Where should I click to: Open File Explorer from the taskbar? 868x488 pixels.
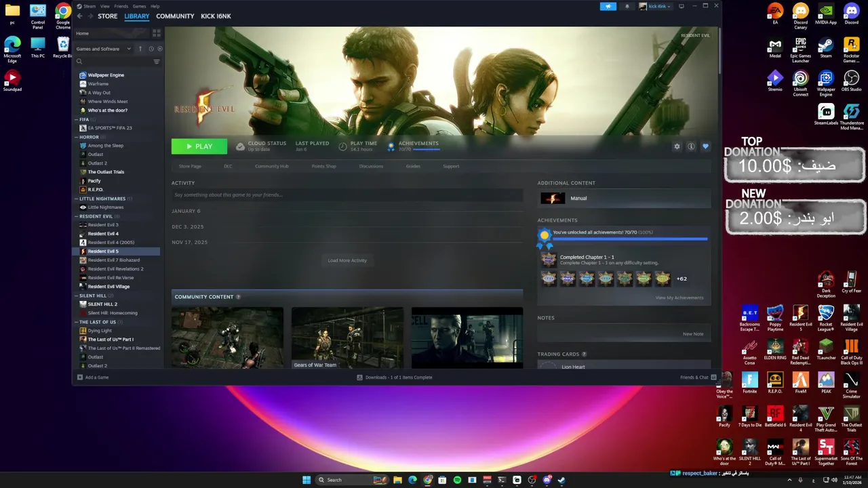click(397, 480)
